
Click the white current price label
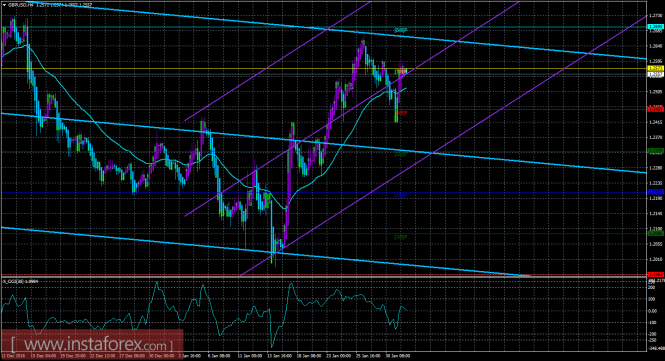click(x=656, y=74)
